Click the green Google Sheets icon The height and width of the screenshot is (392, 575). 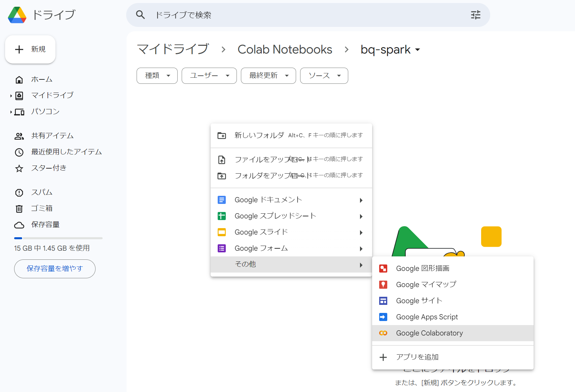pos(222,216)
